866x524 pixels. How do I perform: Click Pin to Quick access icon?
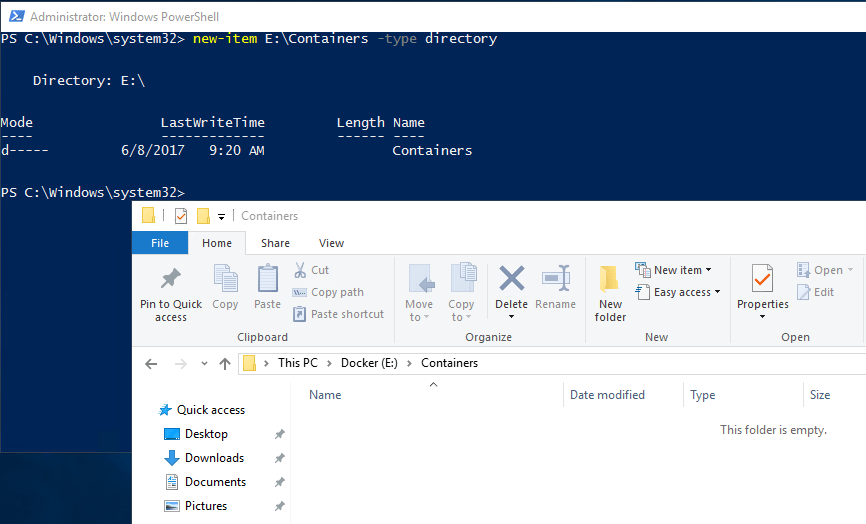pyautogui.click(x=171, y=279)
